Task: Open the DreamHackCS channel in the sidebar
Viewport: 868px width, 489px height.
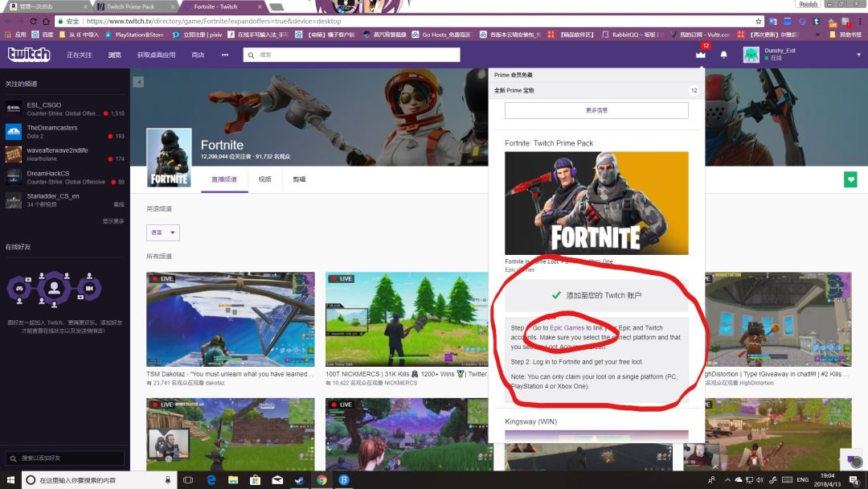Action: pos(65,177)
